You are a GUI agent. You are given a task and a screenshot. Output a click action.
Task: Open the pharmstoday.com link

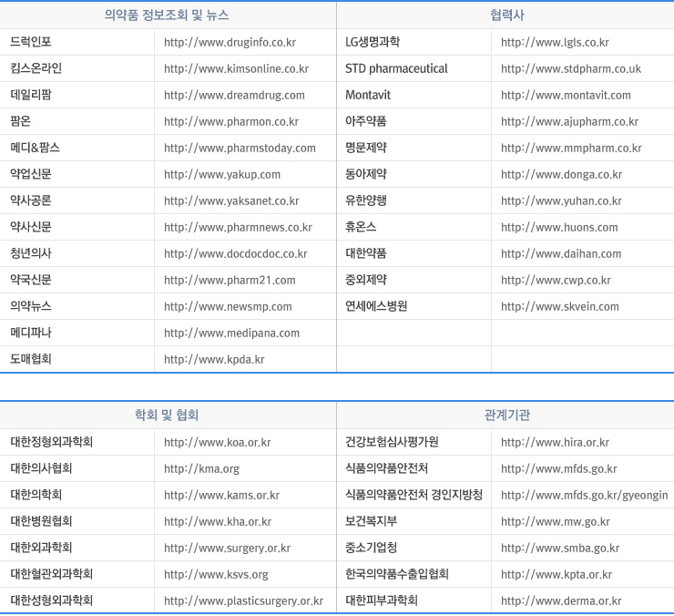(240, 149)
